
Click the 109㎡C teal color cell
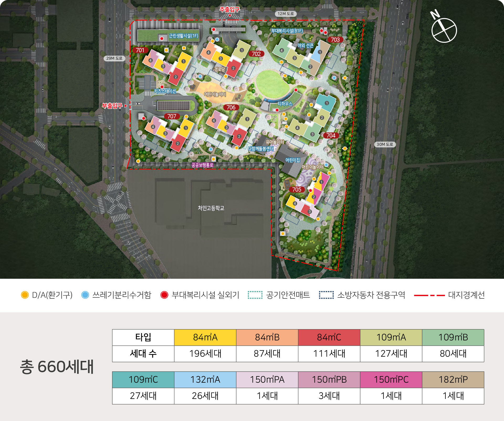click(x=143, y=380)
